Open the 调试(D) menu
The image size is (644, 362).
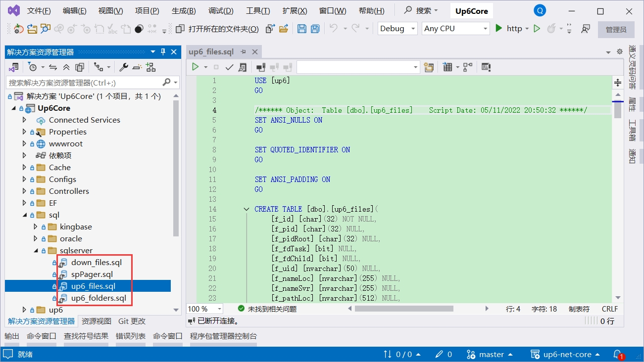[x=221, y=11]
